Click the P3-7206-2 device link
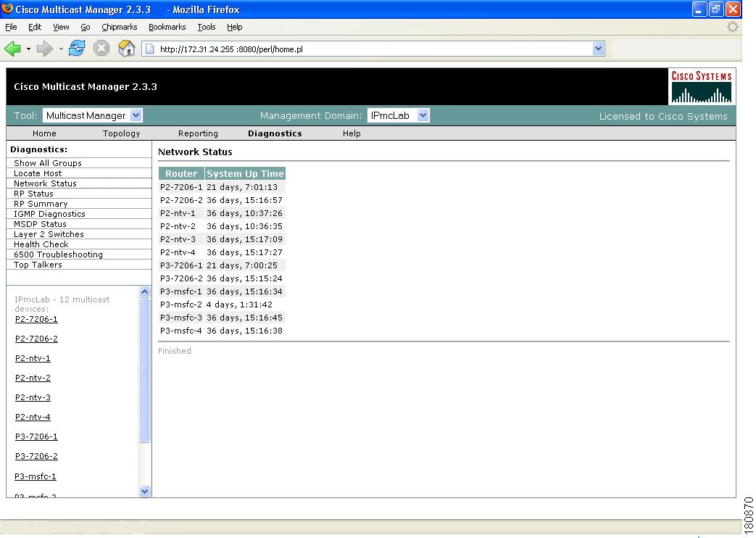 (36, 456)
